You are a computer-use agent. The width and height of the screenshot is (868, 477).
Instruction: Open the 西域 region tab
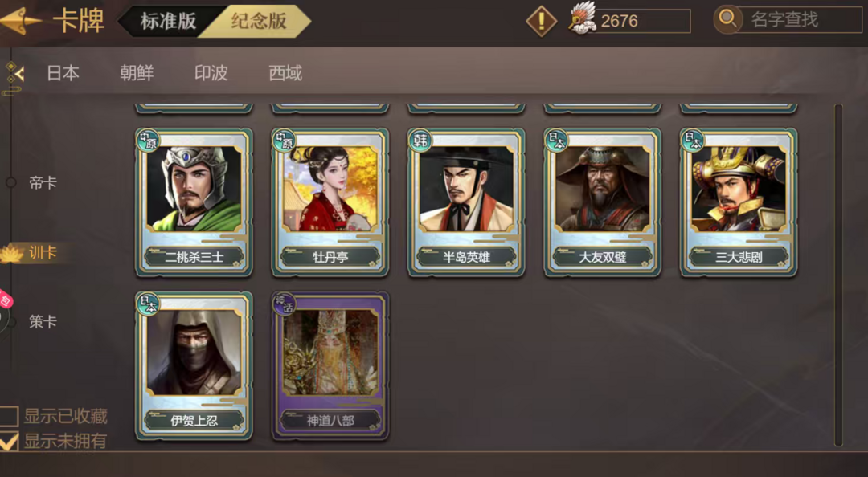coord(285,73)
